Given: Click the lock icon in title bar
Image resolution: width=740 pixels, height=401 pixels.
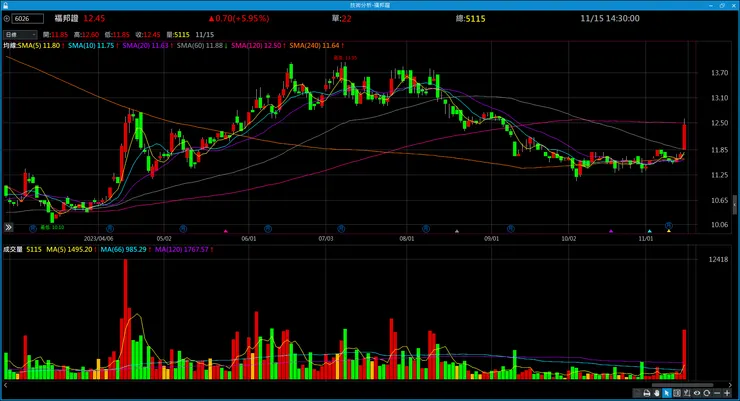Looking at the screenshot, I should pyautogui.click(x=5, y=5).
